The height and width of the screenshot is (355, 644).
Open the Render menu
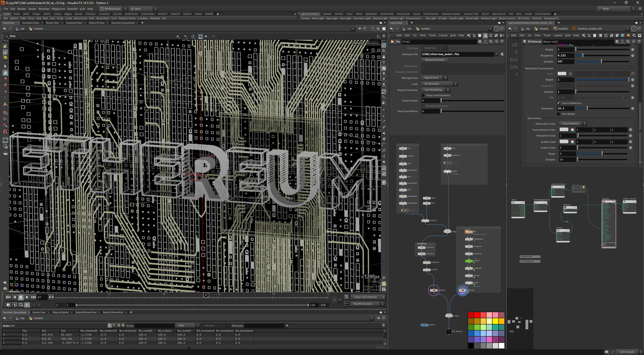tap(22, 9)
